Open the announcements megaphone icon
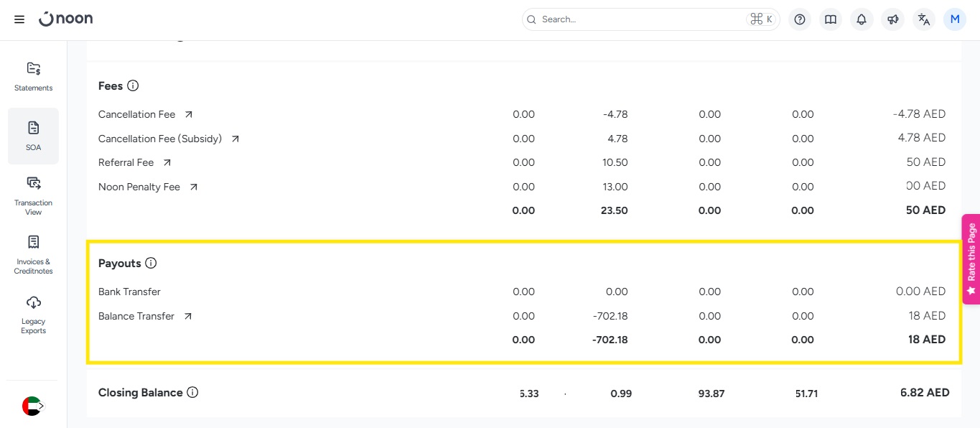Screen dimensions: 980x428 892,19
